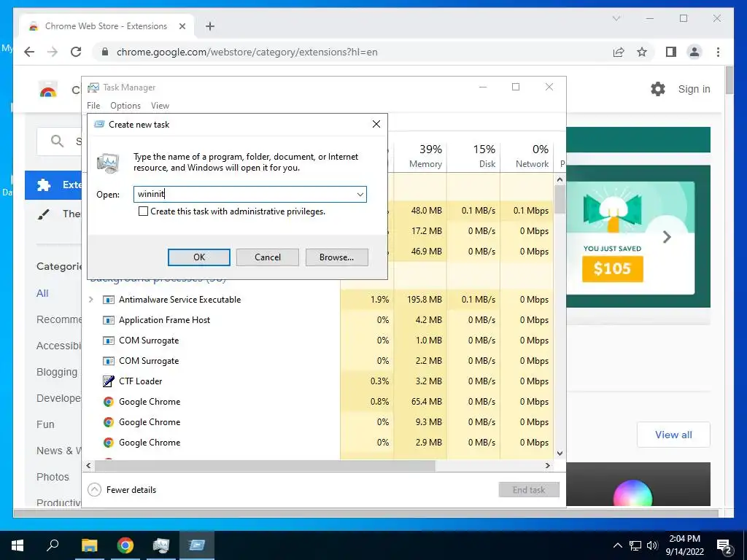747x560 pixels.
Task: Choose the Photos category
Action: (x=53, y=477)
